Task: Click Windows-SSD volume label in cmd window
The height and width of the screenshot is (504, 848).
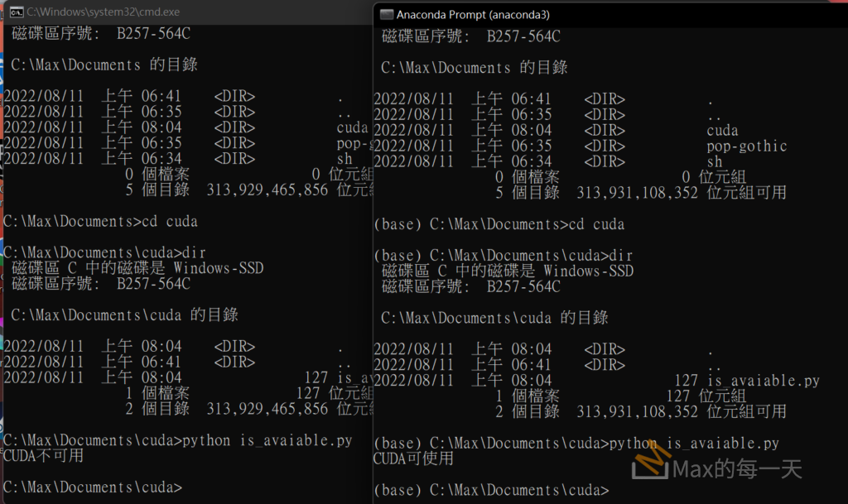Action: (x=218, y=268)
